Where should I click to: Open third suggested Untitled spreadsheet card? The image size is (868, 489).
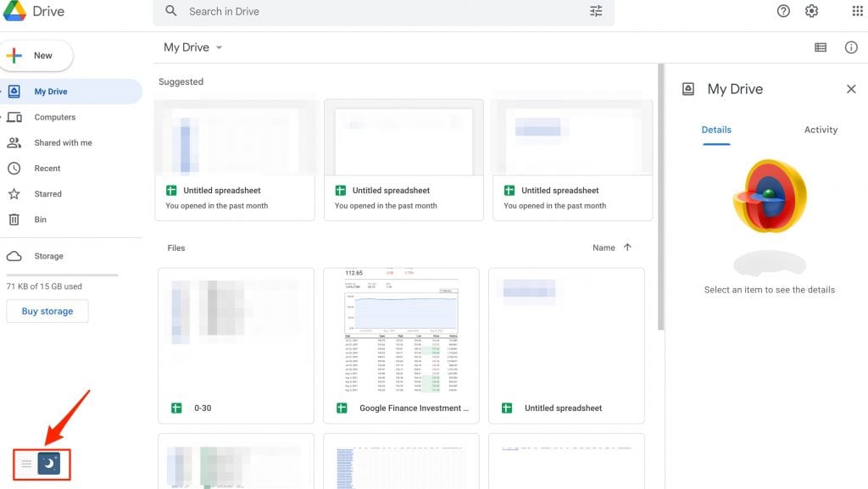click(x=572, y=160)
